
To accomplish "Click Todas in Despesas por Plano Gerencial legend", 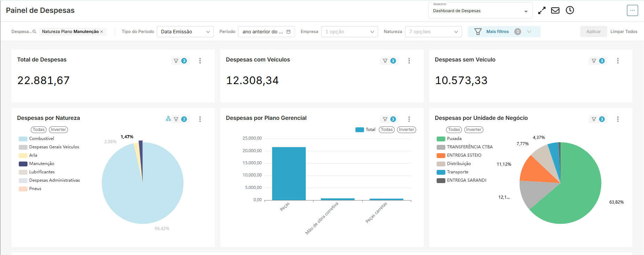I will pos(387,130).
